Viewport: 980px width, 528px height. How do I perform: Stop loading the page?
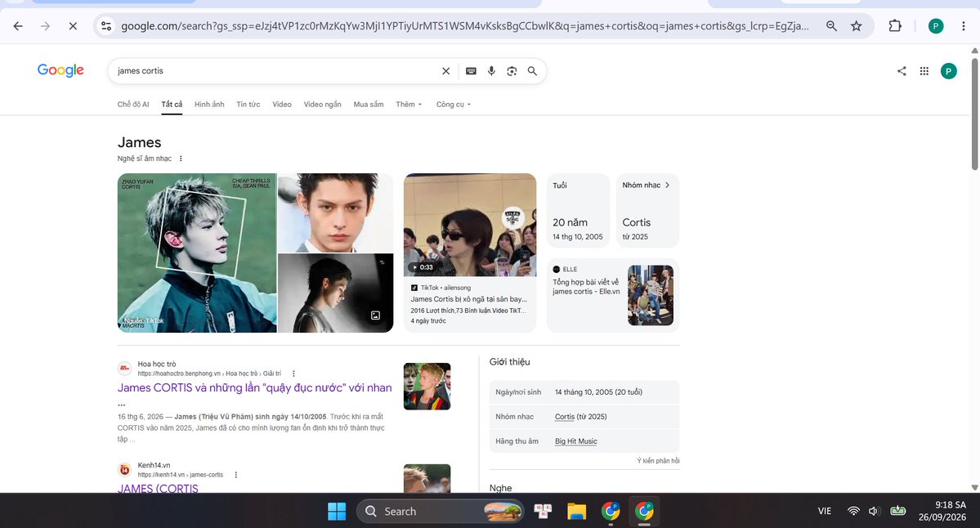73,26
